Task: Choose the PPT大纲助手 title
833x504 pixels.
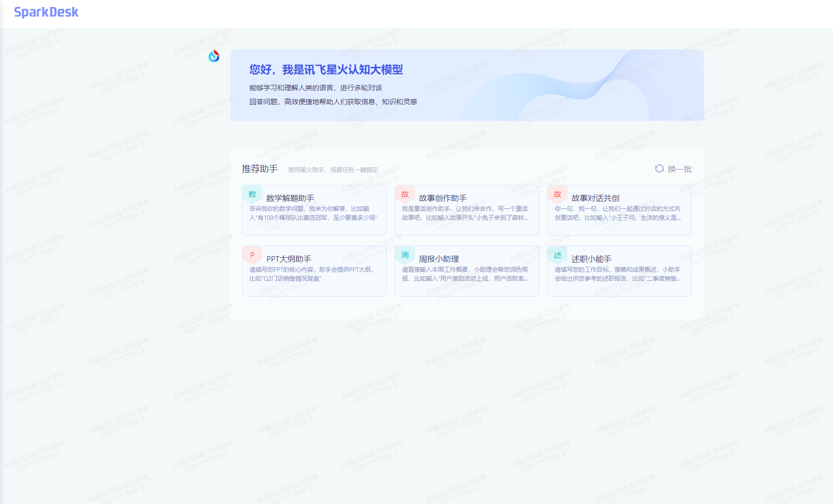Action: click(x=289, y=259)
